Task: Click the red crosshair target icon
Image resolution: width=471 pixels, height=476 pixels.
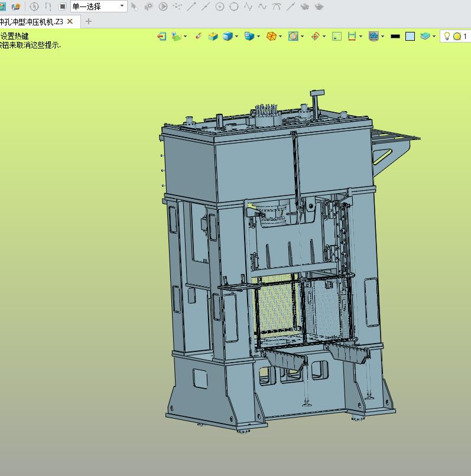Action: click(x=315, y=37)
